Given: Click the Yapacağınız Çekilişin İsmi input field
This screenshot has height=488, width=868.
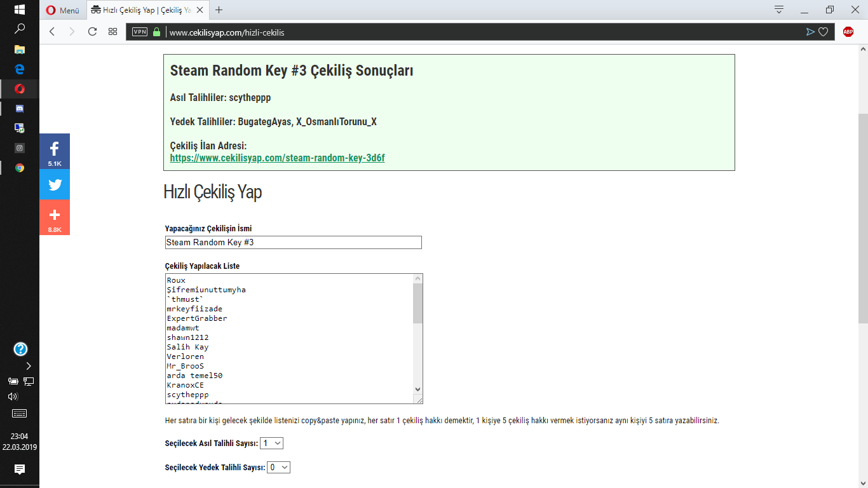Looking at the screenshot, I should coord(293,242).
